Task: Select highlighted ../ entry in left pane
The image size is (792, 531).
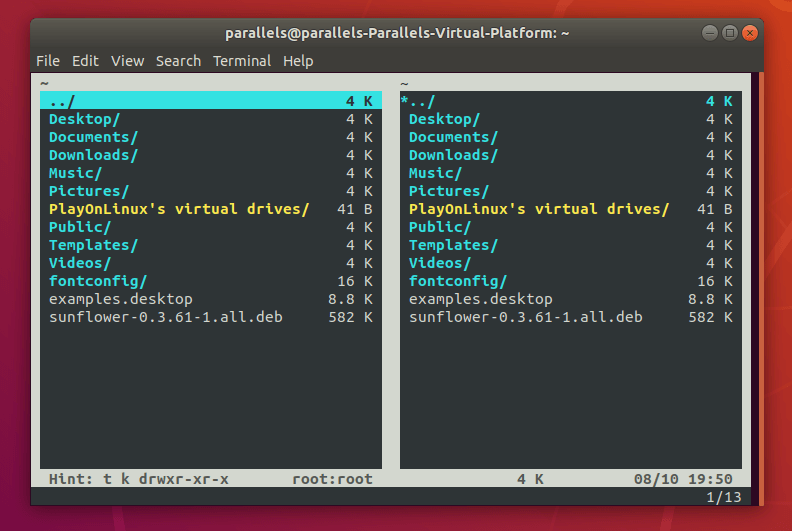Action: click(x=211, y=101)
